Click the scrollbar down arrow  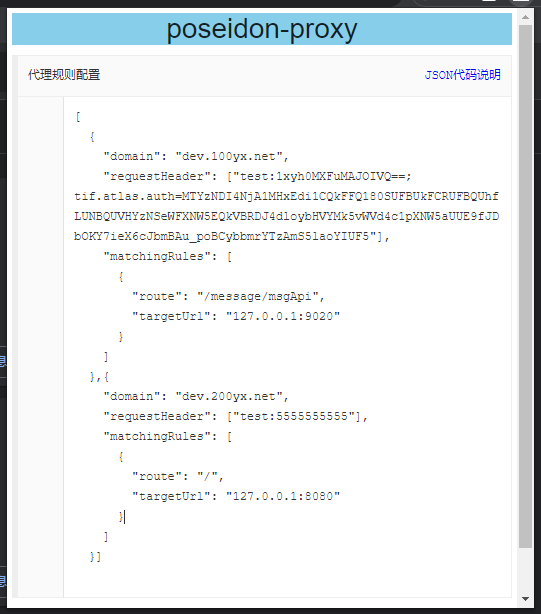point(525,599)
